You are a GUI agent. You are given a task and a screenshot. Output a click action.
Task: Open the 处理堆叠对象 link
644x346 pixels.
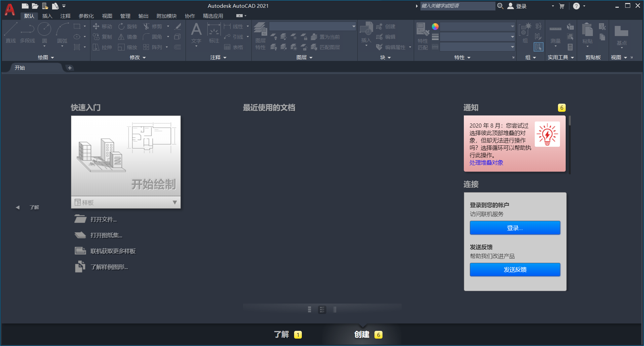pyautogui.click(x=486, y=163)
